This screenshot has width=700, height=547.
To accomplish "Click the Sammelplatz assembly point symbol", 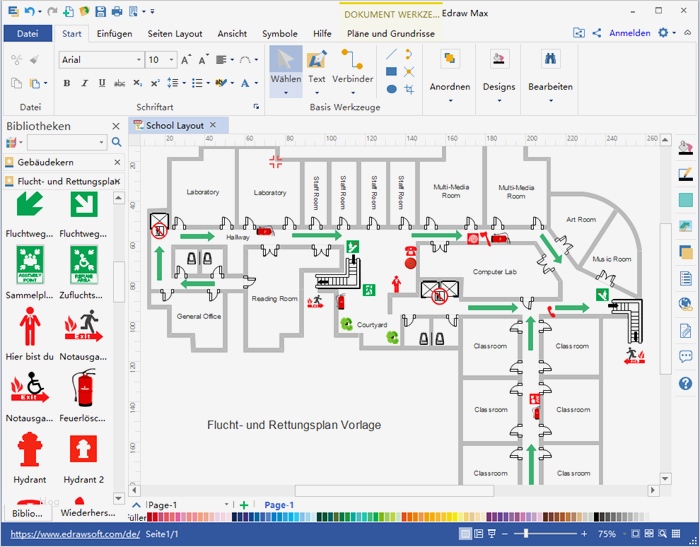I will click(29, 266).
